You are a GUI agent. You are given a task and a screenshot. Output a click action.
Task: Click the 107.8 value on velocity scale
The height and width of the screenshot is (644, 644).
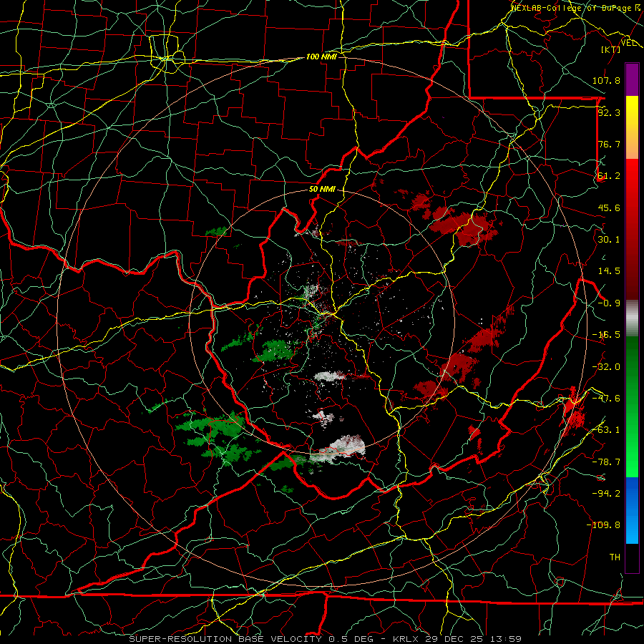(606, 80)
